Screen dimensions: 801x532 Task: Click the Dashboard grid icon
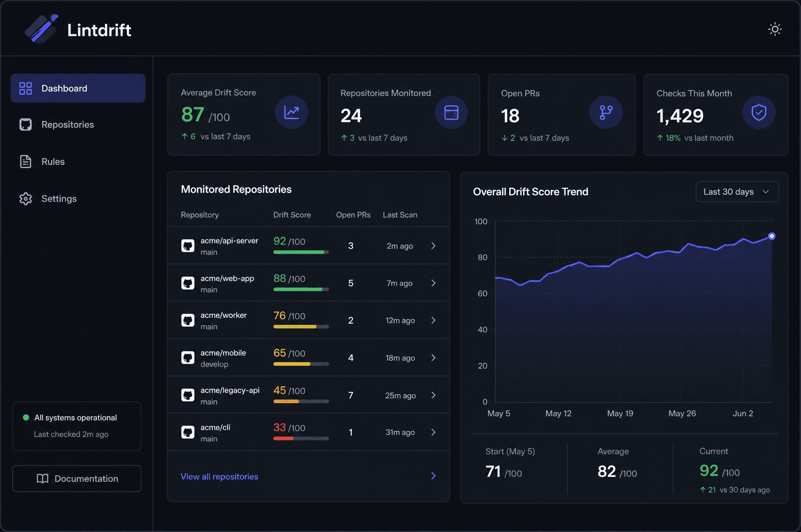point(26,88)
